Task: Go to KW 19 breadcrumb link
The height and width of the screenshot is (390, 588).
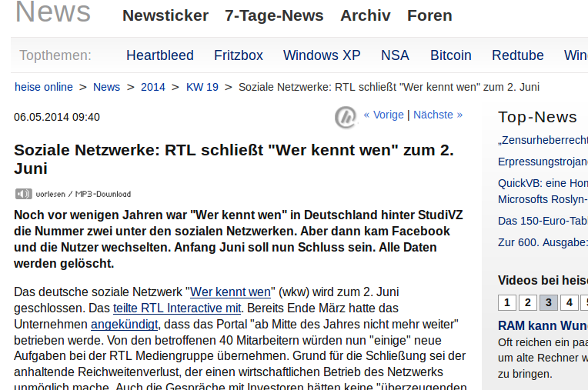Action: point(202,87)
